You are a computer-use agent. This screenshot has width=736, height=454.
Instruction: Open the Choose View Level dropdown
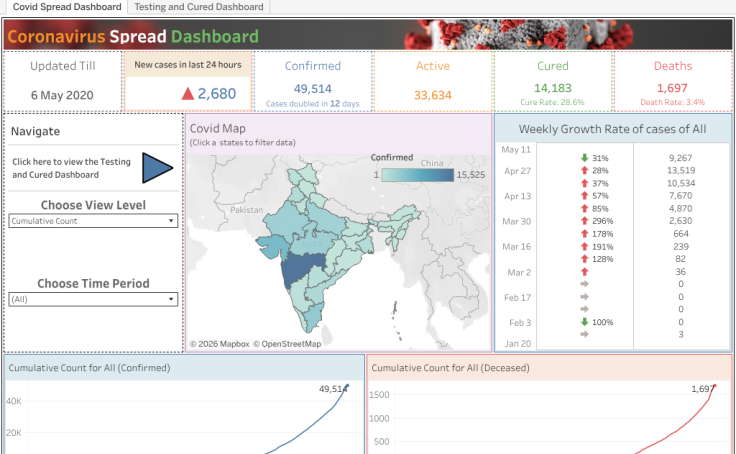tap(94, 221)
